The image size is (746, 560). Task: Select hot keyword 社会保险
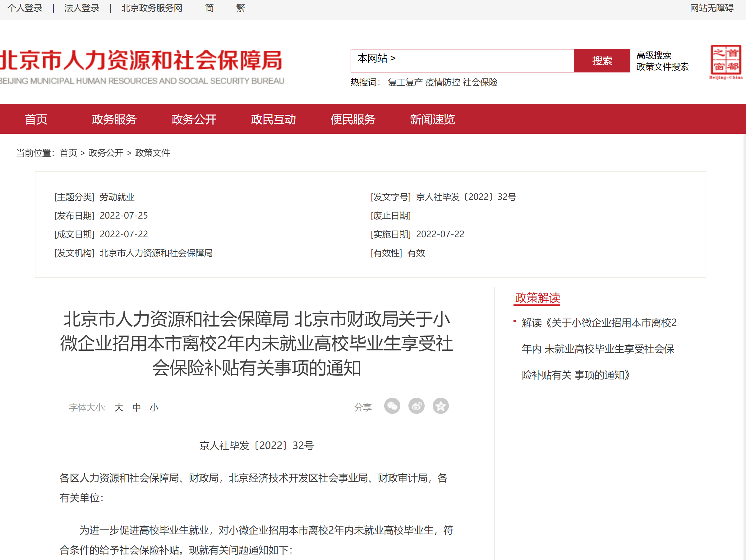pyautogui.click(x=480, y=82)
